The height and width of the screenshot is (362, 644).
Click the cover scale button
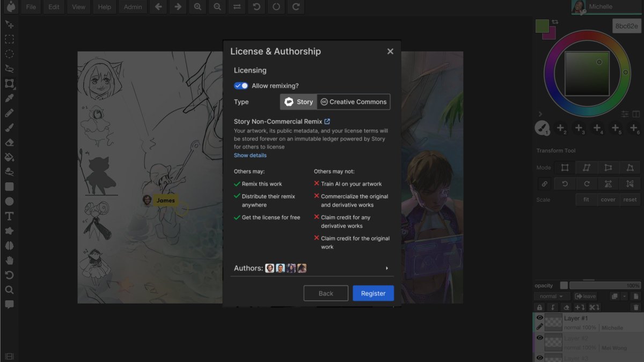608,200
